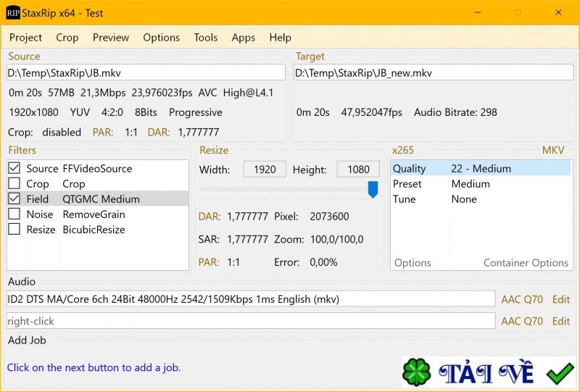Click the Width input field
580x392 pixels.
[265, 169]
